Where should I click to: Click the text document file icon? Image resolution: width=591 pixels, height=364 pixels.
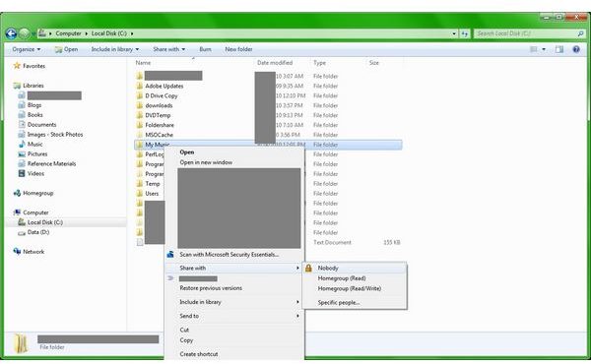click(x=140, y=242)
